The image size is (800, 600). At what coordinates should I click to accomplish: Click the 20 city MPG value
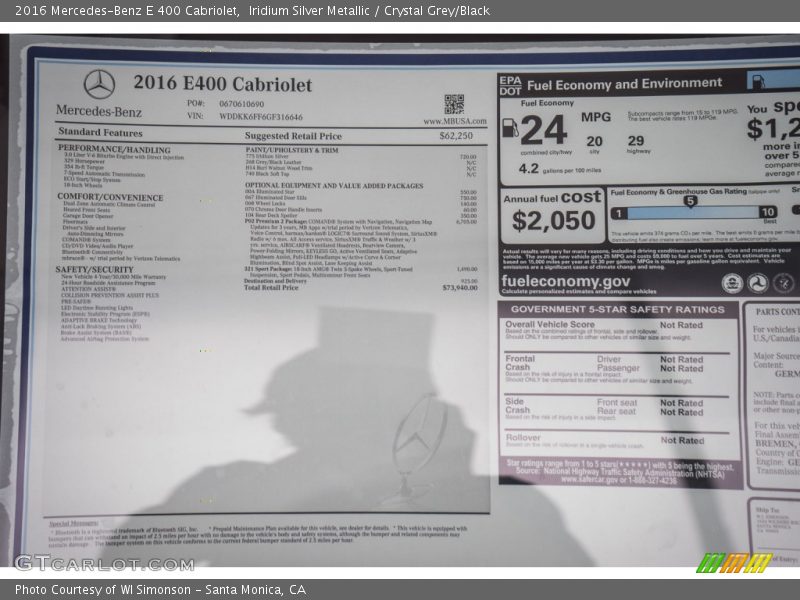coord(594,141)
